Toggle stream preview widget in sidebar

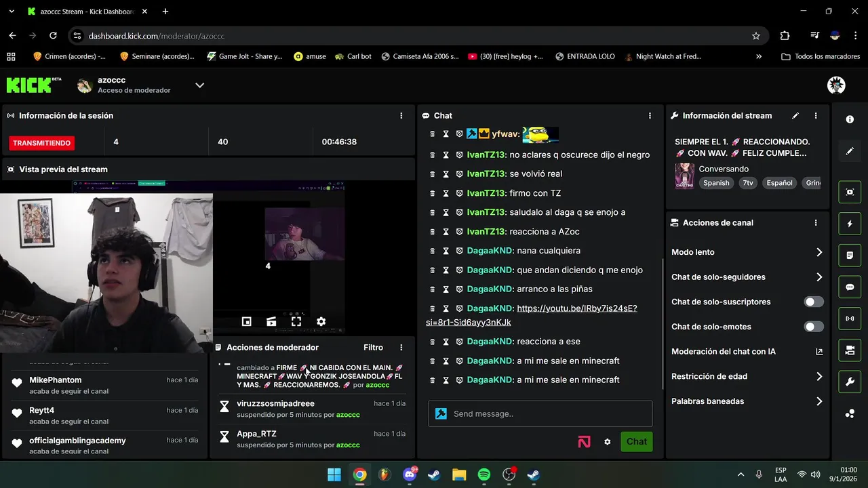[x=850, y=192]
